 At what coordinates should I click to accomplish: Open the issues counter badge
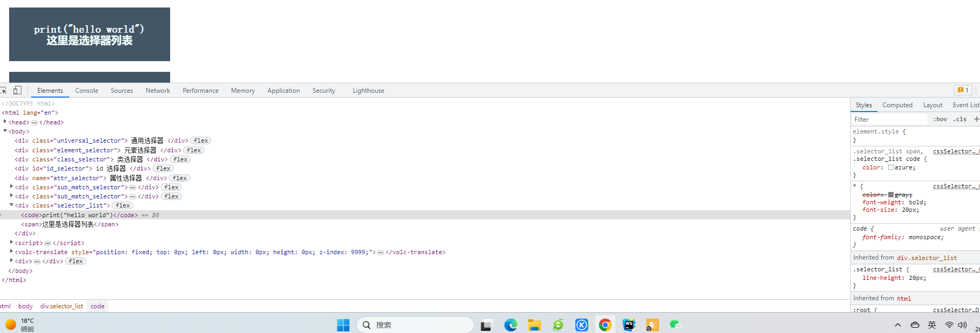click(x=963, y=90)
